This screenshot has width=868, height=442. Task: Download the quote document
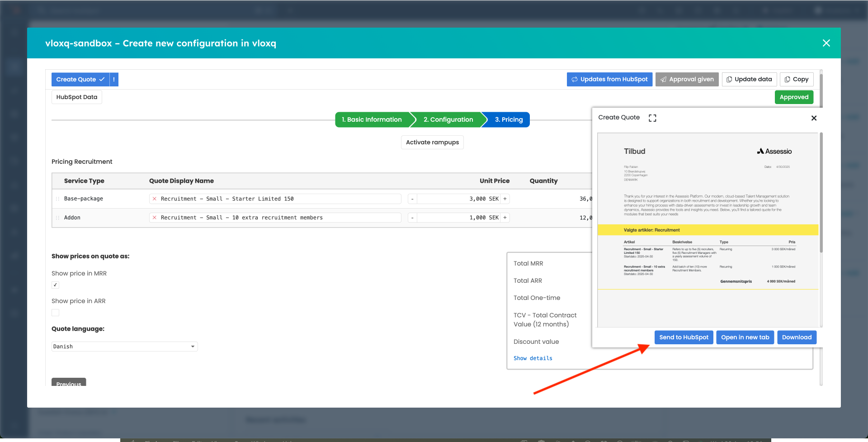coord(797,337)
